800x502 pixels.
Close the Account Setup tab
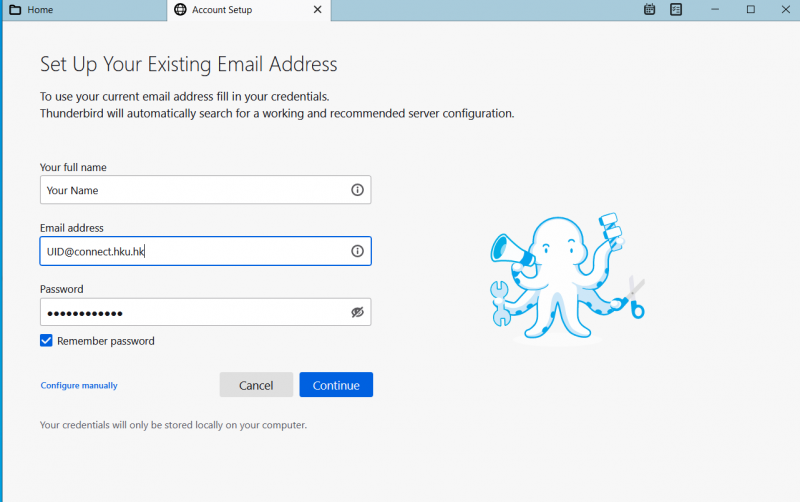[317, 10]
